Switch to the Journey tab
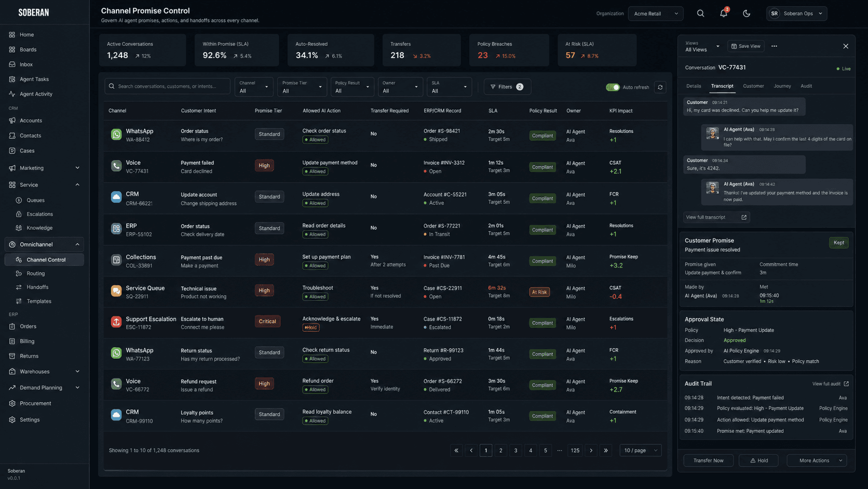This screenshot has width=868, height=489. (782, 86)
